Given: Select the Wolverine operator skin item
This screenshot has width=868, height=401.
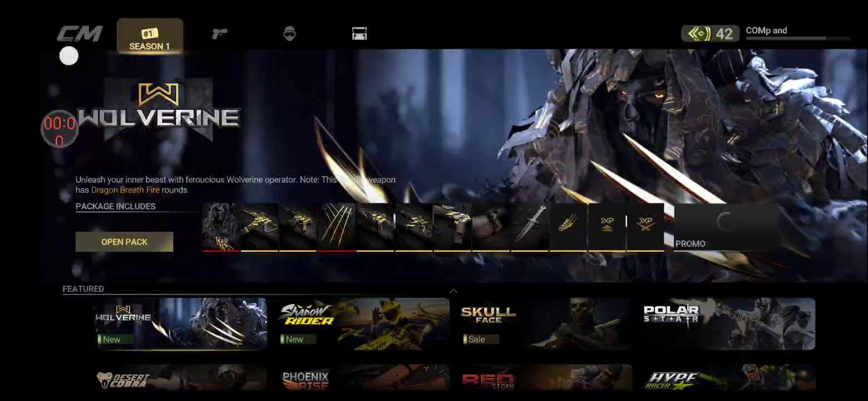Looking at the screenshot, I should 221,227.
